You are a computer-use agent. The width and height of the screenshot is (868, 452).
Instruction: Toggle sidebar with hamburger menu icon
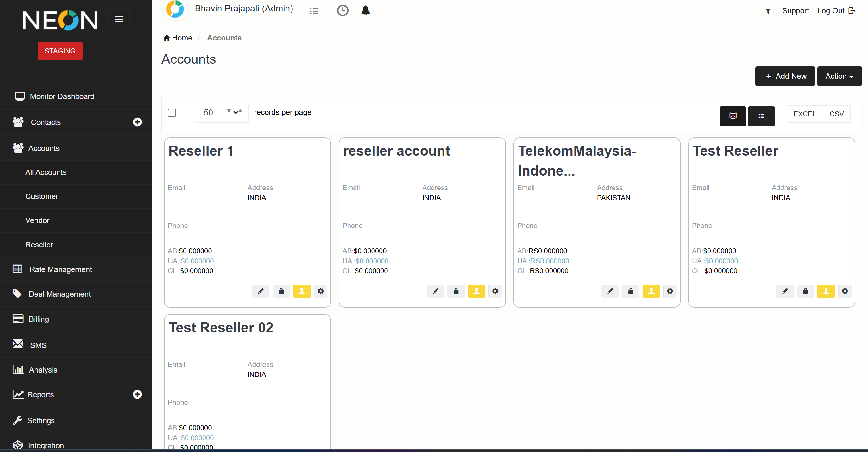(x=119, y=20)
